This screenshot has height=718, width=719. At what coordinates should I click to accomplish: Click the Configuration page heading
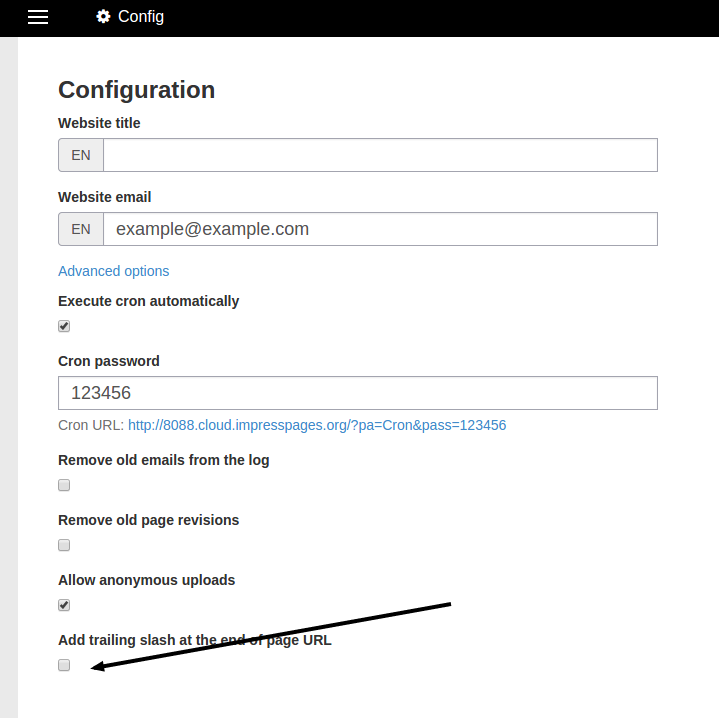coord(136,89)
